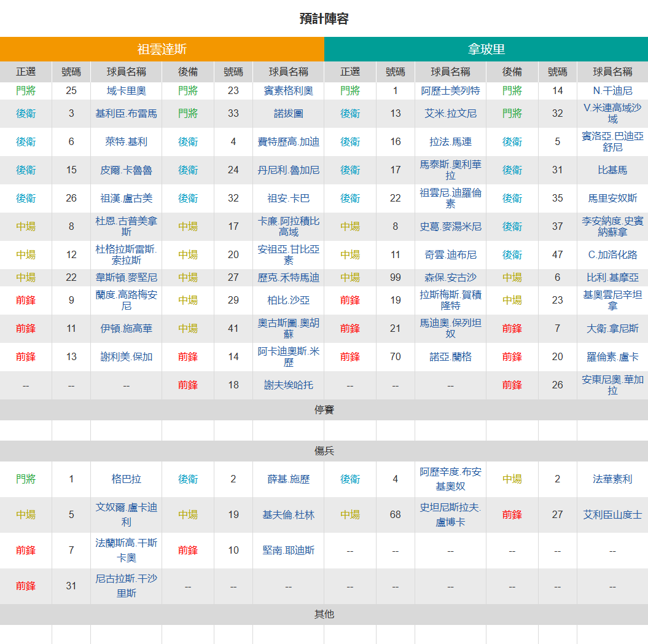This screenshot has height=644, width=648.
Task: Click the 祖雲達斯 team header
Action: (162, 49)
